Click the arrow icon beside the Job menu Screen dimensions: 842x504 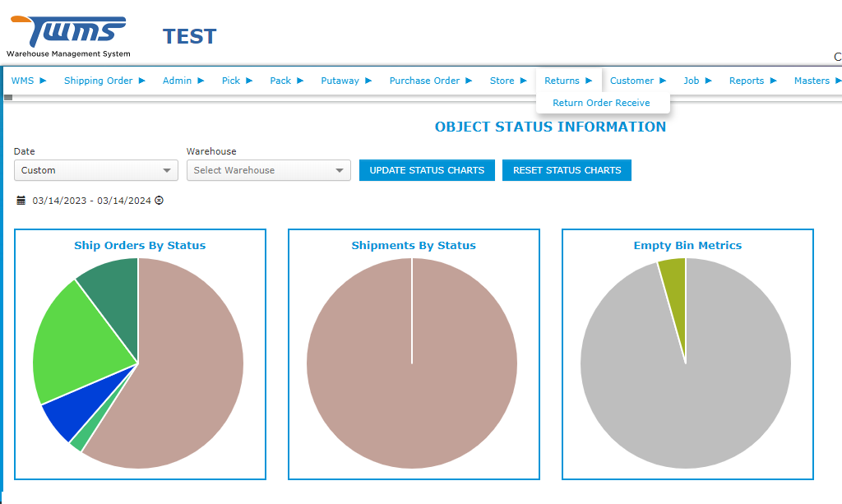[x=710, y=81]
